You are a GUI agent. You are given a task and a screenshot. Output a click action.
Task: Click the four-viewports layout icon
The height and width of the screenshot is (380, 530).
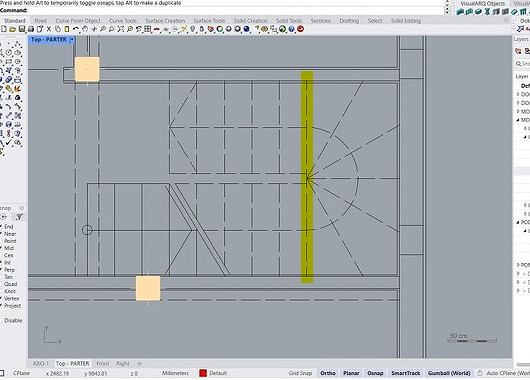pos(147,29)
